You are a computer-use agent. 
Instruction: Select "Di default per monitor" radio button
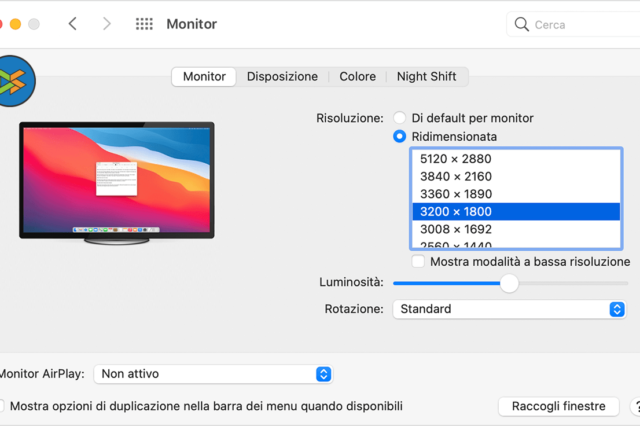click(x=400, y=118)
